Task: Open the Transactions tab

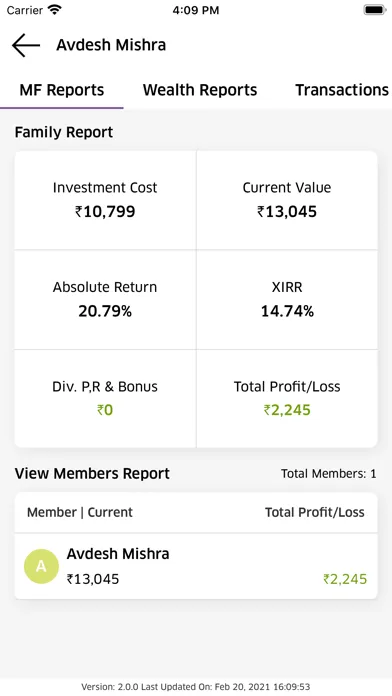Action: [x=342, y=90]
